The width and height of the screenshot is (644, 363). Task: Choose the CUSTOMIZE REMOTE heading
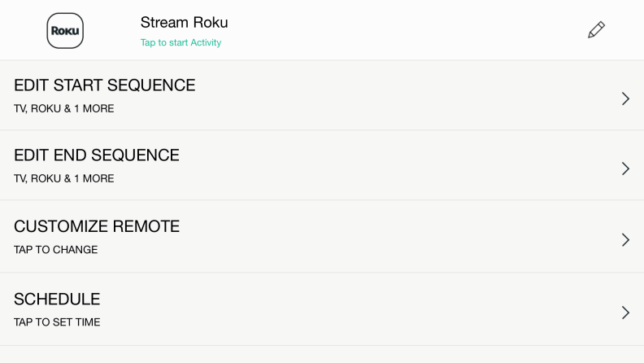click(97, 226)
